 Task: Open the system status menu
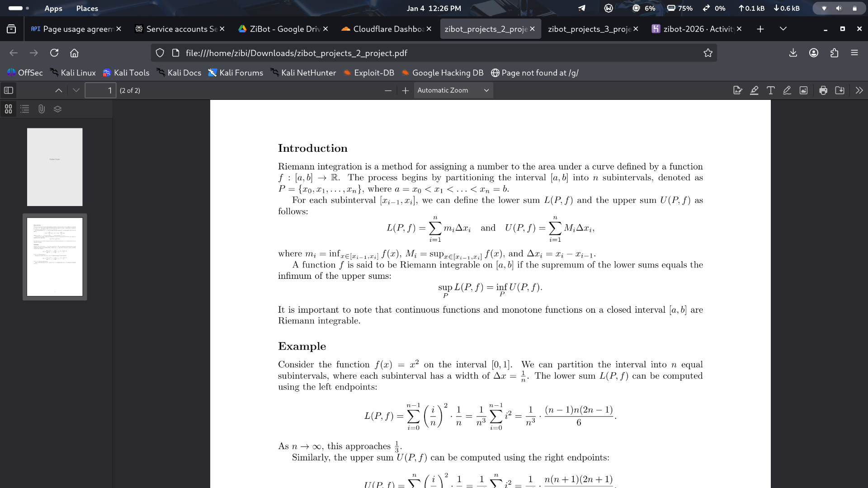coord(839,8)
